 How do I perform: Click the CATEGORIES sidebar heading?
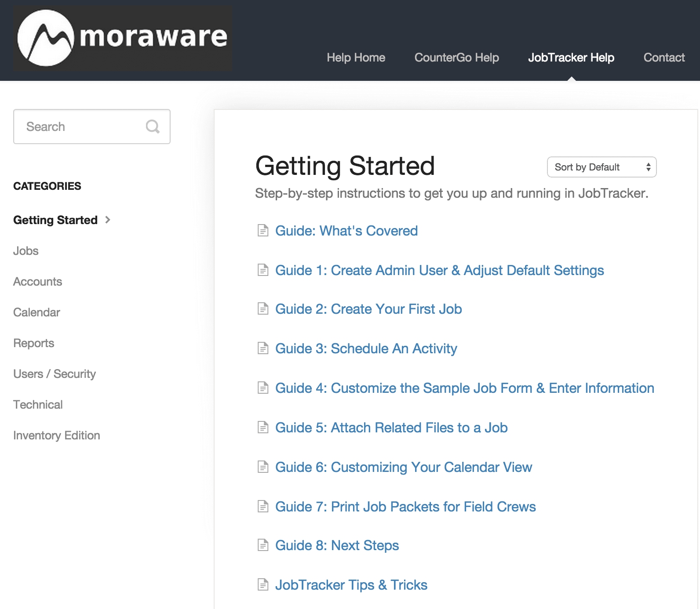(x=47, y=186)
